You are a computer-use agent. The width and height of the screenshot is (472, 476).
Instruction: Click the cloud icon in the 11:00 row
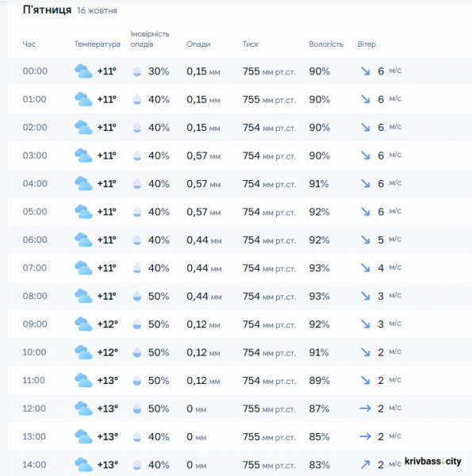(x=83, y=380)
